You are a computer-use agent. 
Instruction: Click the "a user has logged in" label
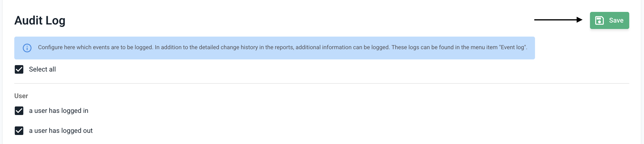[59, 111]
